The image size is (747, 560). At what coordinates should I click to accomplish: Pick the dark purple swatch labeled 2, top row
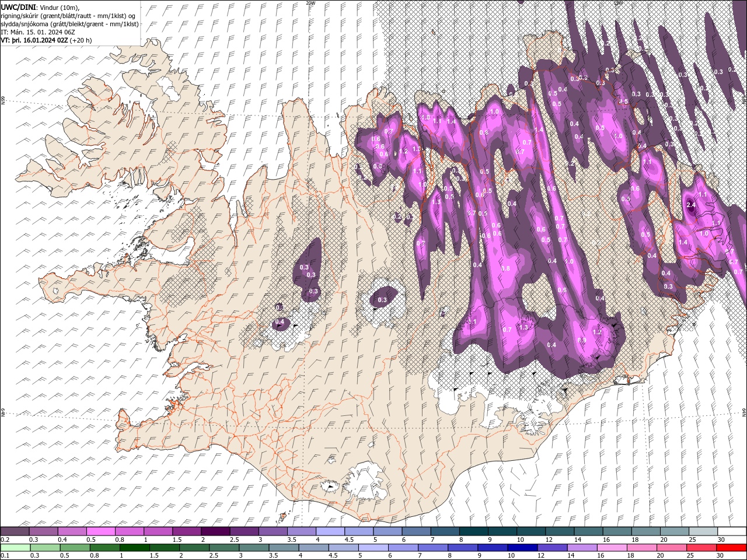pos(215,531)
